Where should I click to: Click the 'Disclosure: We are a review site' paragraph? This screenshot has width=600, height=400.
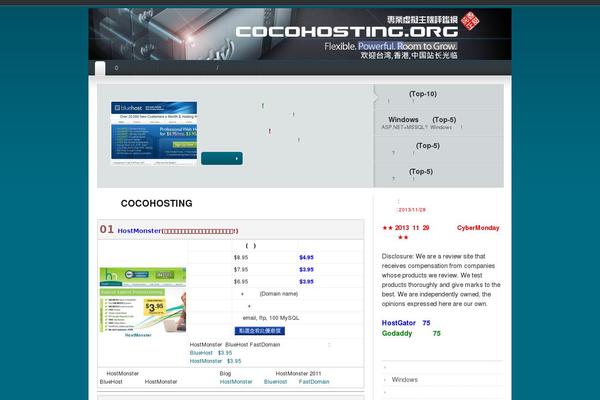[441, 280]
